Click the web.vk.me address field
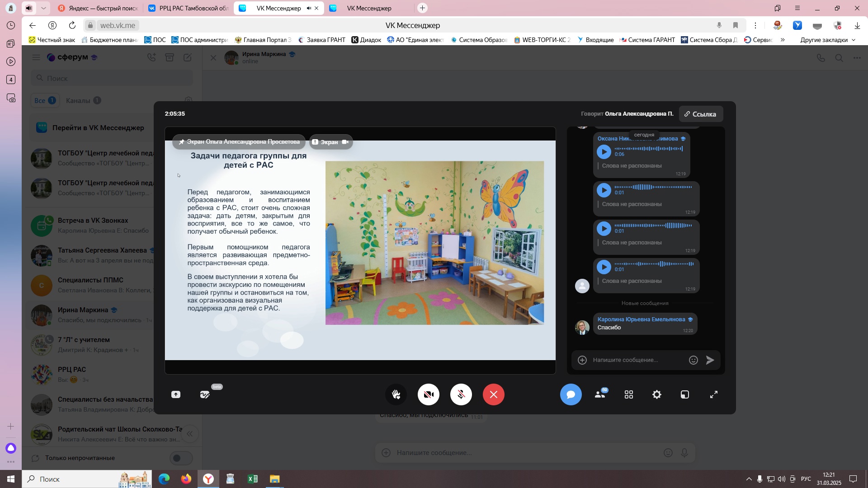The height and width of the screenshot is (488, 868). coord(118,25)
